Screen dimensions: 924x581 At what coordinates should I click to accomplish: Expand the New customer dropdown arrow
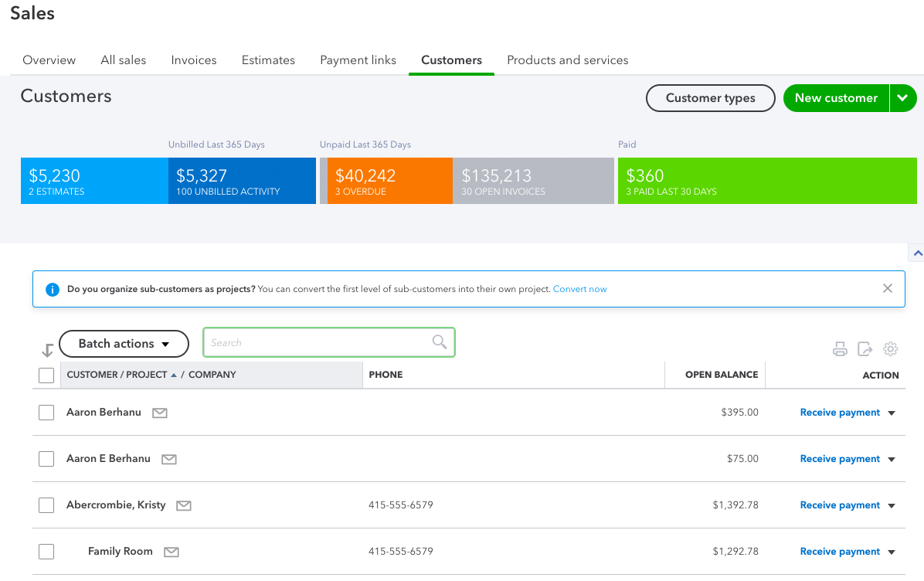click(x=903, y=98)
